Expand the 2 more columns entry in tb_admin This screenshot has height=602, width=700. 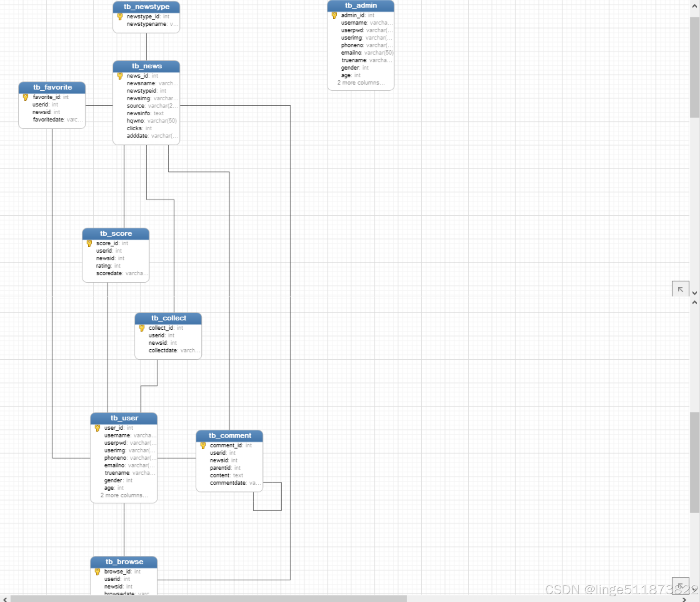point(361,82)
